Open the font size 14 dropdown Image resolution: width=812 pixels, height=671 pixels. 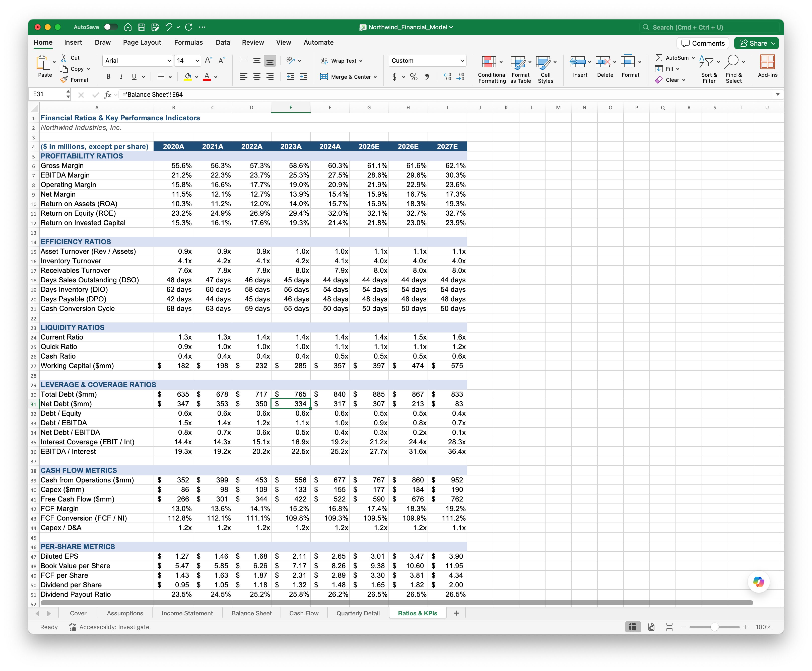tap(197, 61)
